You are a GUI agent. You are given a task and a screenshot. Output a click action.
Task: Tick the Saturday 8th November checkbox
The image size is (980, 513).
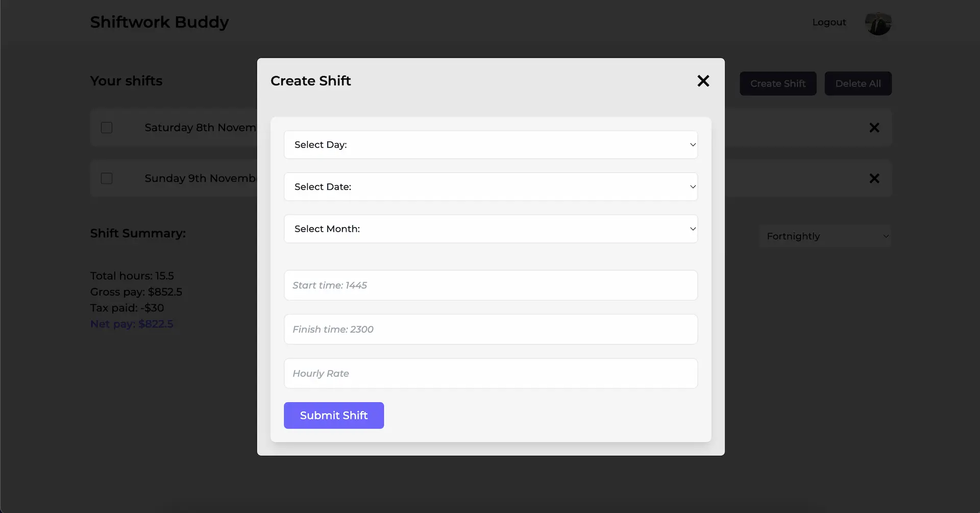[107, 128]
